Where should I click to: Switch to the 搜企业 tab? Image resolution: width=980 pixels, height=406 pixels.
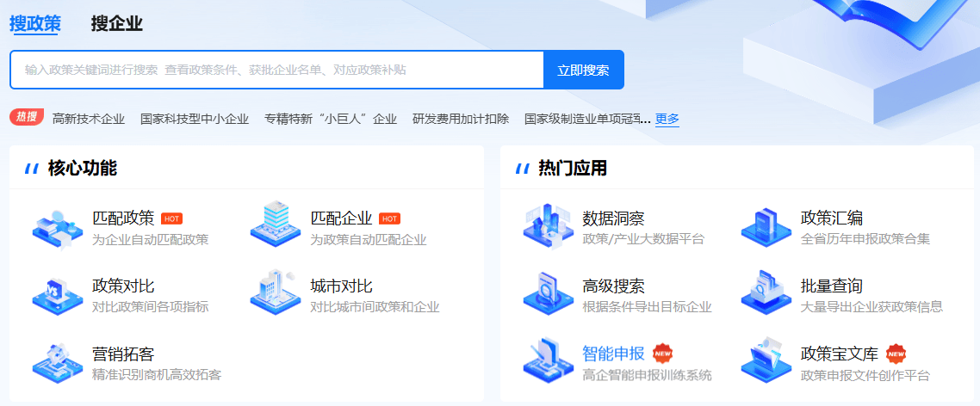tap(116, 24)
